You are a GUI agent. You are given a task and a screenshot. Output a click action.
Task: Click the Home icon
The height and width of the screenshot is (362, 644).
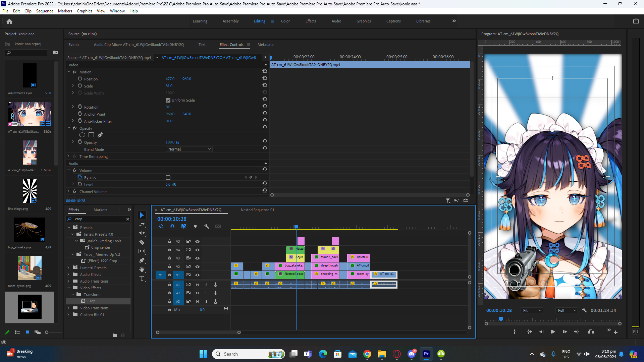(9, 21)
